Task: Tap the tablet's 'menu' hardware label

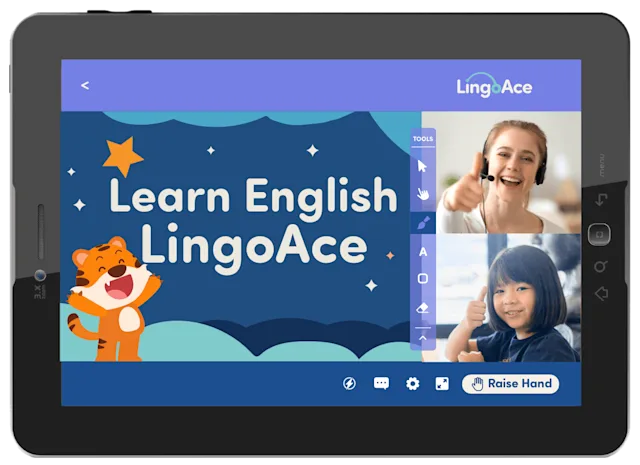Action: 602,165
